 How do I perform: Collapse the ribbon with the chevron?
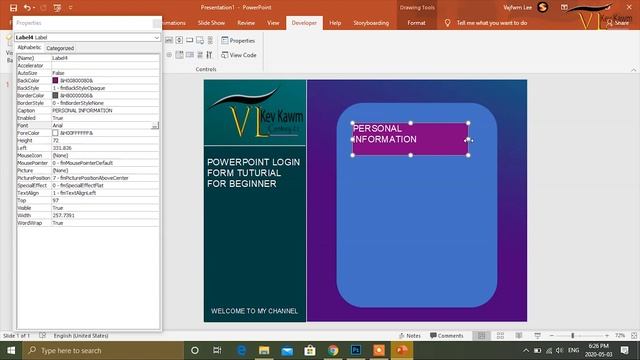tap(633, 70)
